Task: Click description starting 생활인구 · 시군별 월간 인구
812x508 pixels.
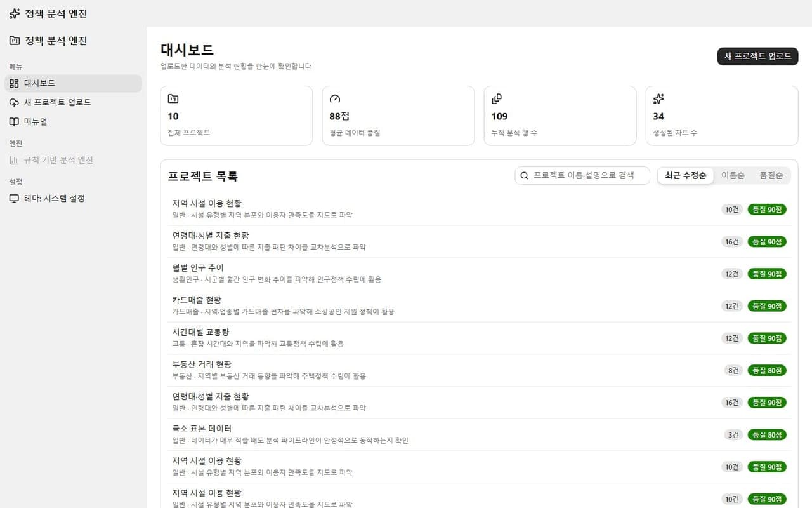Action: 277,279
